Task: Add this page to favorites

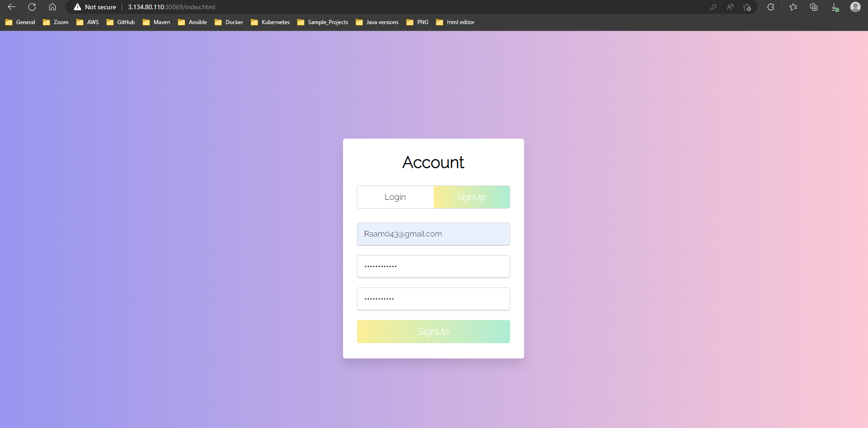Action: pyautogui.click(x=747, y=7)
